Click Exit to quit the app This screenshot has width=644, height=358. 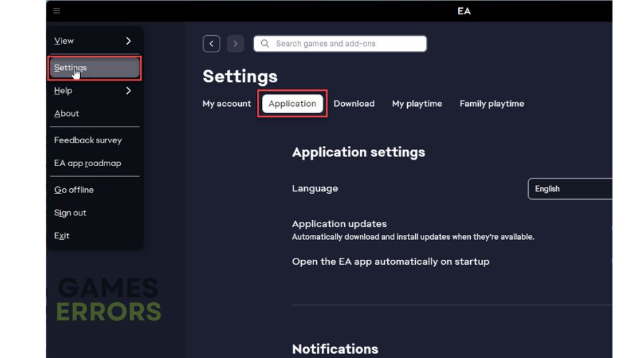click(62, 236)
